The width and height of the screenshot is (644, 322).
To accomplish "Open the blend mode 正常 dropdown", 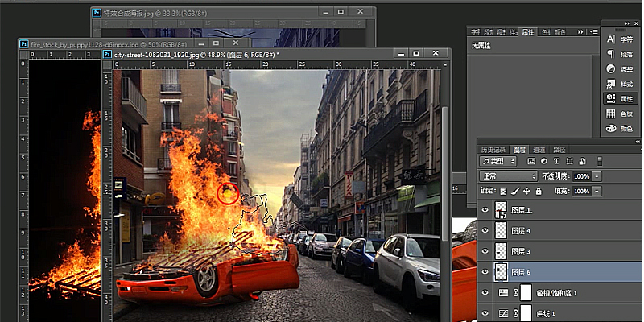I will click(x=508, y=176).
